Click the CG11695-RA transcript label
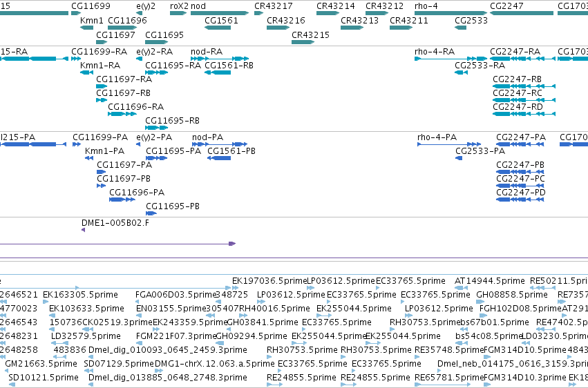This screenshot has width=588, height=388. [x=173, y=65]
